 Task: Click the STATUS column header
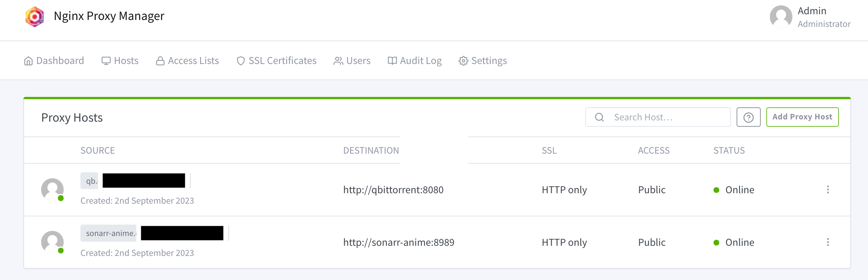[729, 150]
